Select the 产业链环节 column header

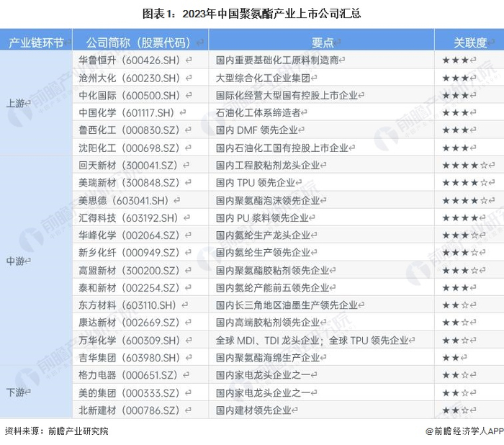click(36, 40)
